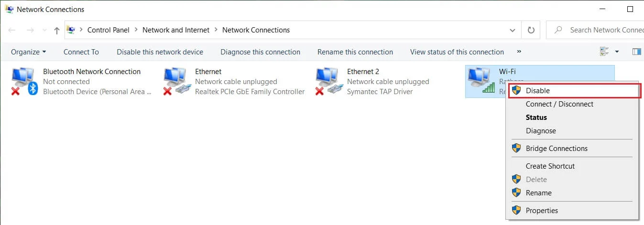
Task: Click Rename this connection in toolbar
Action: click(355, 52)
